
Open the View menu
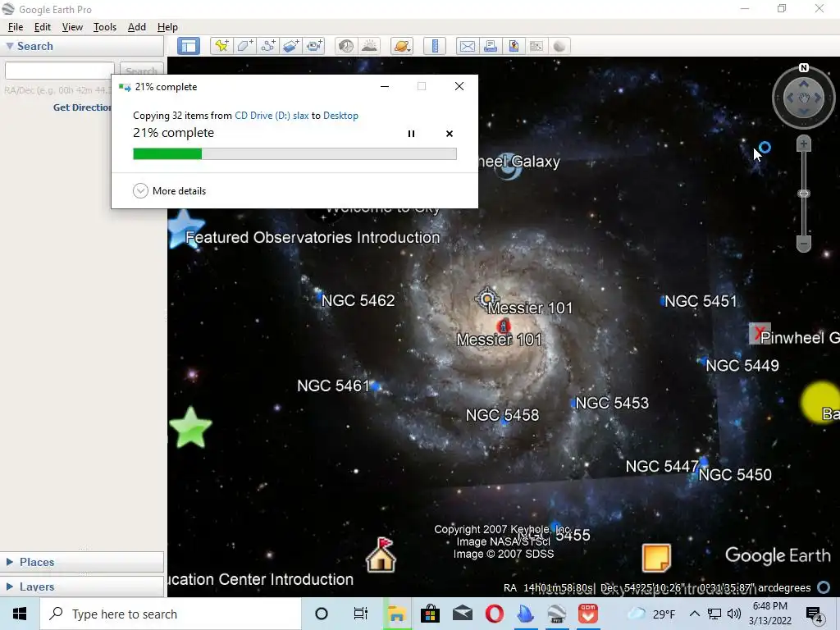72,27
